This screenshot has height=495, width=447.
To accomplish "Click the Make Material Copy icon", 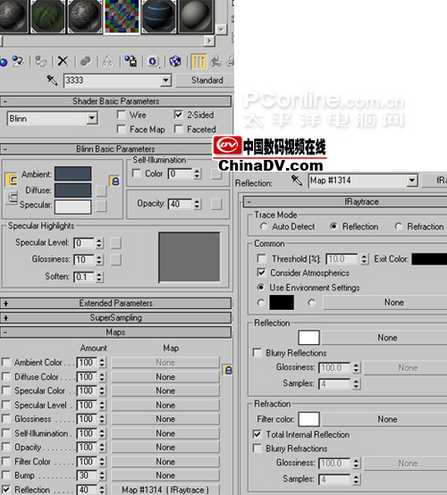I will [x=85, y=61].
